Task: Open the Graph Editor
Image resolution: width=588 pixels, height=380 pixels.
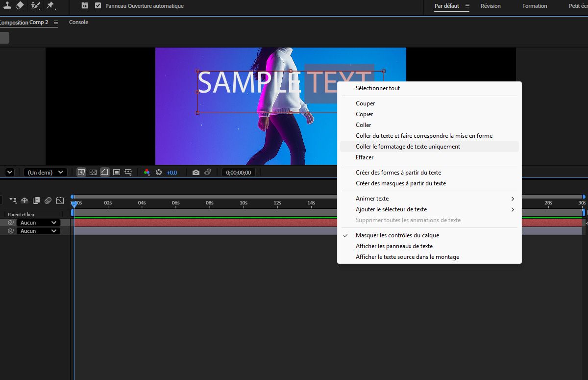Action: [60, 201]
